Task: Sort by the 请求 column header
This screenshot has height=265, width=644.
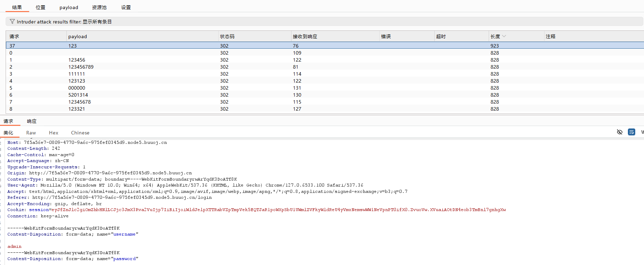Action: click(36, 36)
